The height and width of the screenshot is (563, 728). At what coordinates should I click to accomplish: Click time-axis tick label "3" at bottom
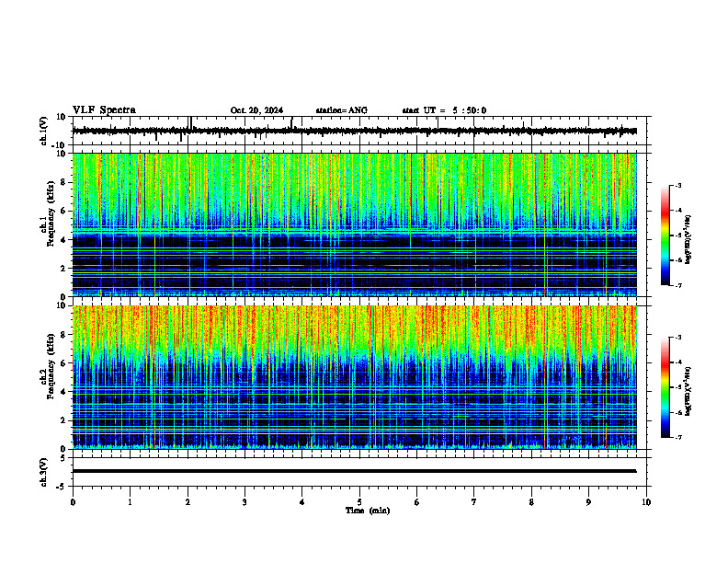tap(245, 502)
